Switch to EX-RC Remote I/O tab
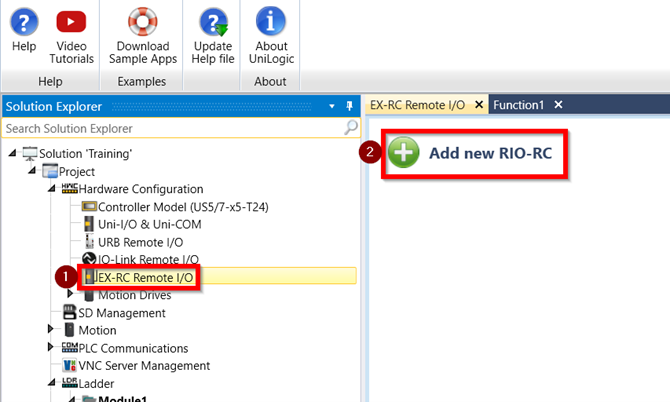Image resolution: width=670 pixels, height=402 pixels. (x=417, y=105)
